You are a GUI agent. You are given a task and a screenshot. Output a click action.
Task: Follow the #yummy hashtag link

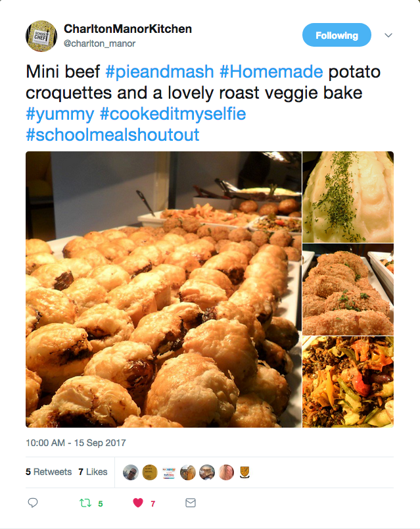(60, 114)
